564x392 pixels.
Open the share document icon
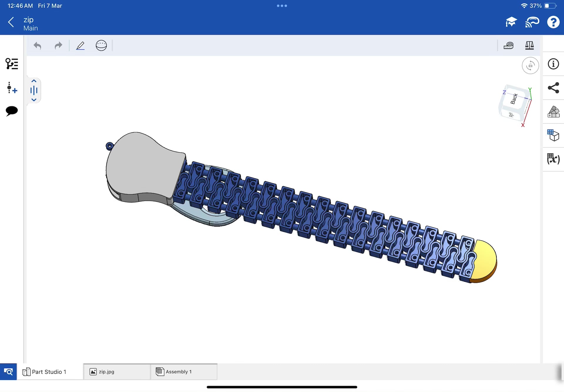pos(553,88)
